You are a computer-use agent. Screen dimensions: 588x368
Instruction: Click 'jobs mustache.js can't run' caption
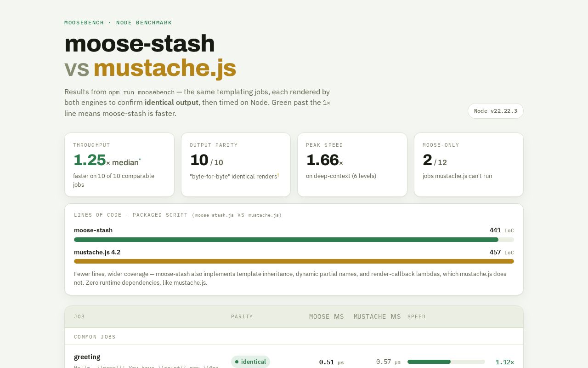(457, 176)
